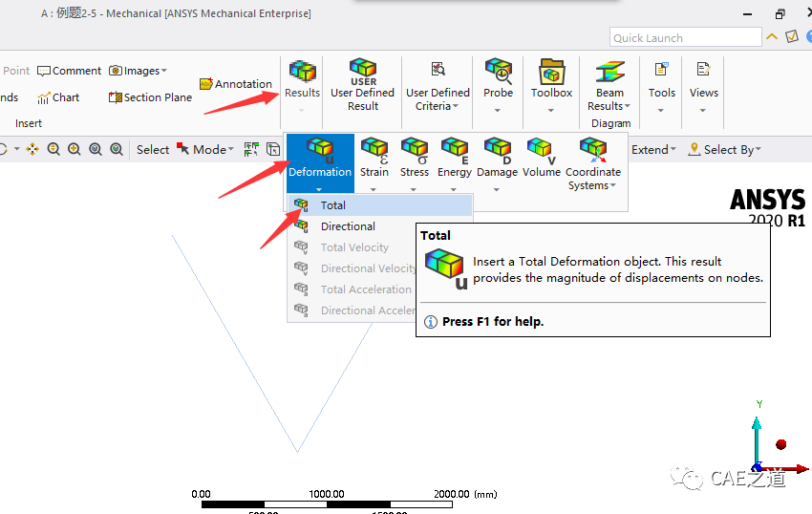Click the Pan view tool
Image resolution: width=812 pixels, height=514 pixels.
point(32,149)
